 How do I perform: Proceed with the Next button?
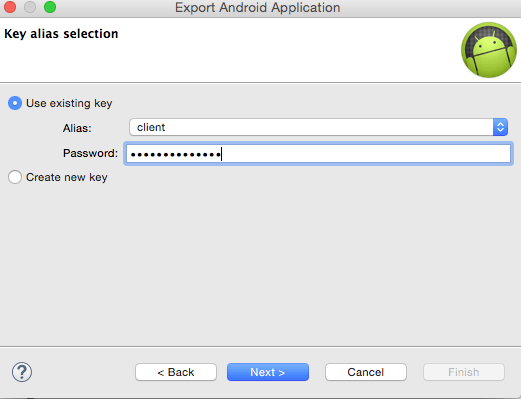pyautogui.click(x=268, y=372)
